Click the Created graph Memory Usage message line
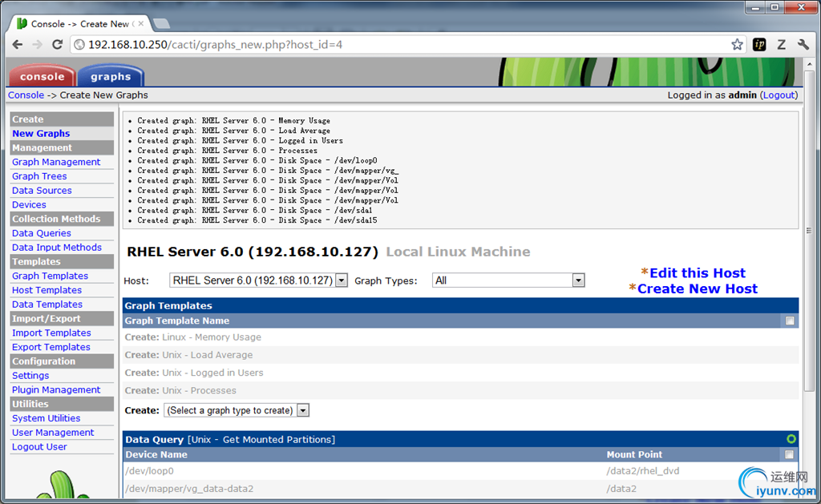Image resolution: width=821 pixels, height=504 pixels. pos(233,120)
